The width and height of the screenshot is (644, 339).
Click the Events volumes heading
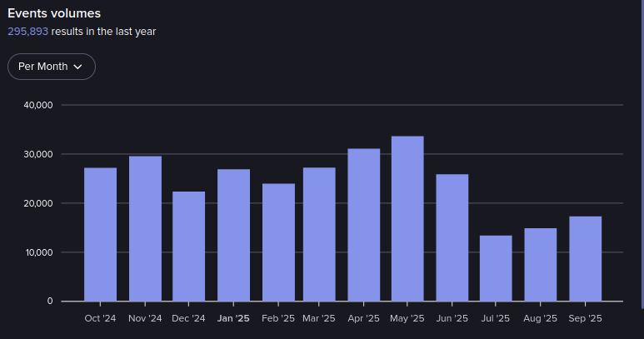54,13
